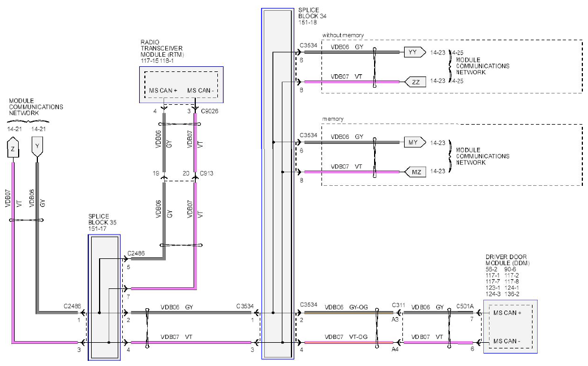This screenshot has width=588, height=366.
Task: Click the 'memory' option label
Action: (x=333, y=119)
